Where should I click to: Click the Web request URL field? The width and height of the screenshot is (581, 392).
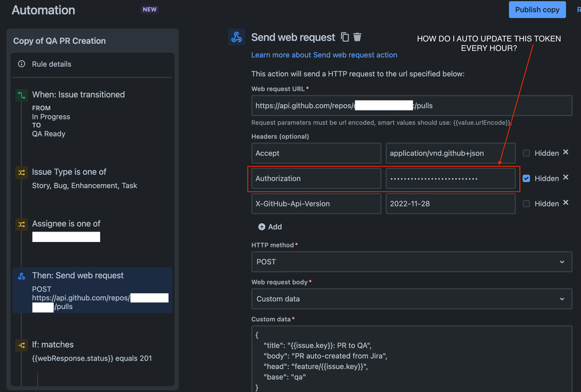point(412,106)
